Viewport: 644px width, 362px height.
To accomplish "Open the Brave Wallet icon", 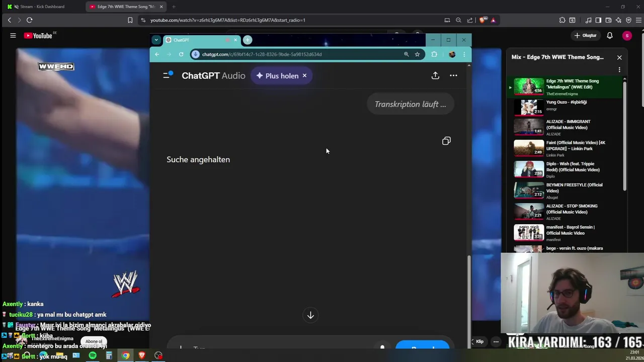I will (608, 20).
